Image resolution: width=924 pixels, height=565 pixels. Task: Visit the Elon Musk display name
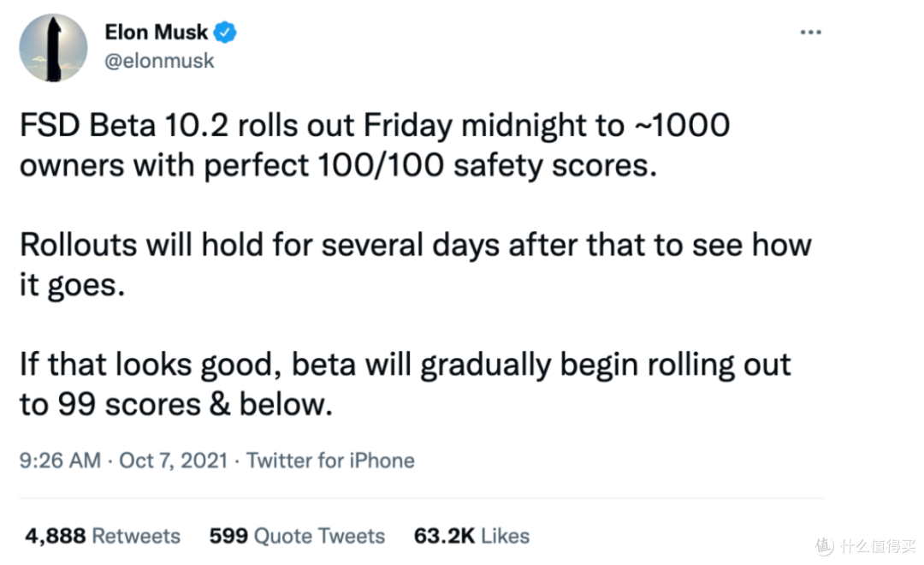(157, 32)
